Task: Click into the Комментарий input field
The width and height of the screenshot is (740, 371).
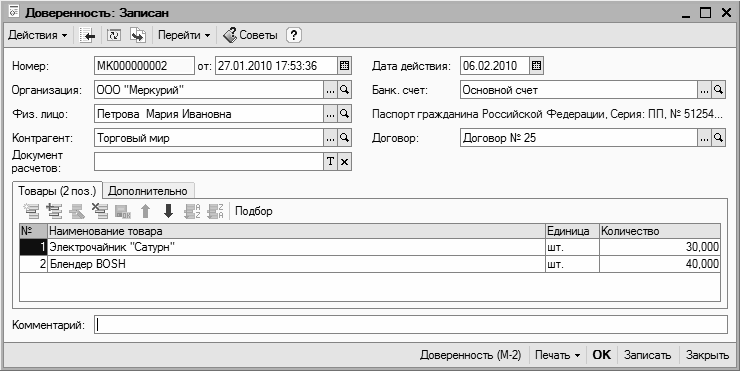Action: 411,325
